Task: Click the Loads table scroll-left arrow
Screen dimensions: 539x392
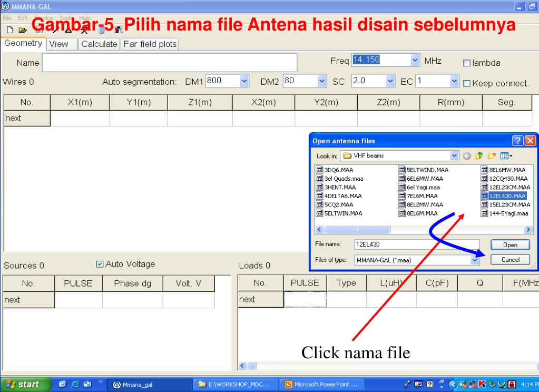Action: pos(242,366)
